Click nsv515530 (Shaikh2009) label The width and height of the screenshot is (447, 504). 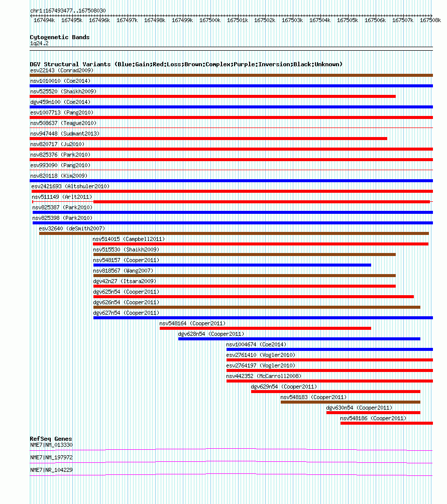pos(126,250)
